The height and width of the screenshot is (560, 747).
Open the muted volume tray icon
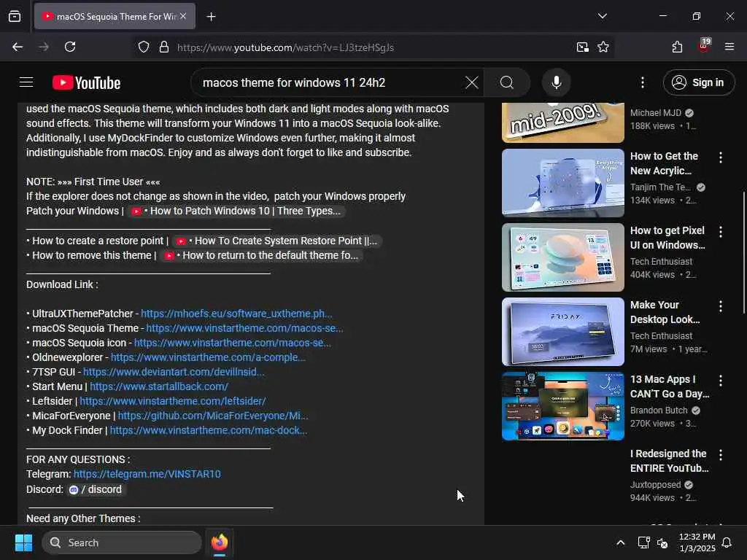coord(662,542)
